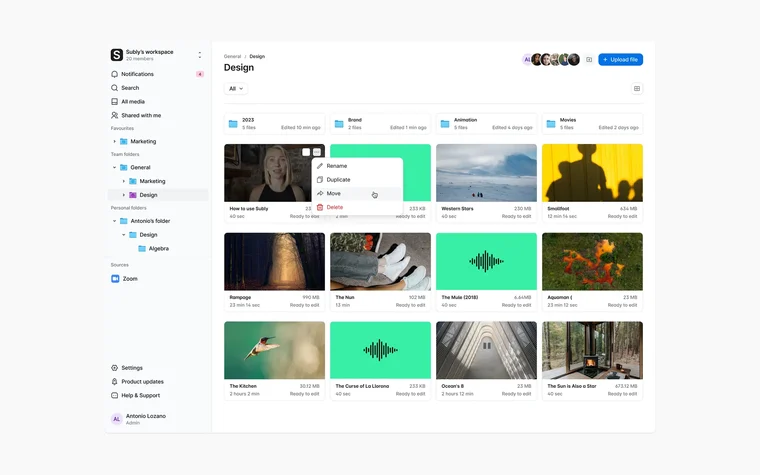Open the Aquaman thumbnail
The width and height of the screenshot is (760, 475).
592,261
